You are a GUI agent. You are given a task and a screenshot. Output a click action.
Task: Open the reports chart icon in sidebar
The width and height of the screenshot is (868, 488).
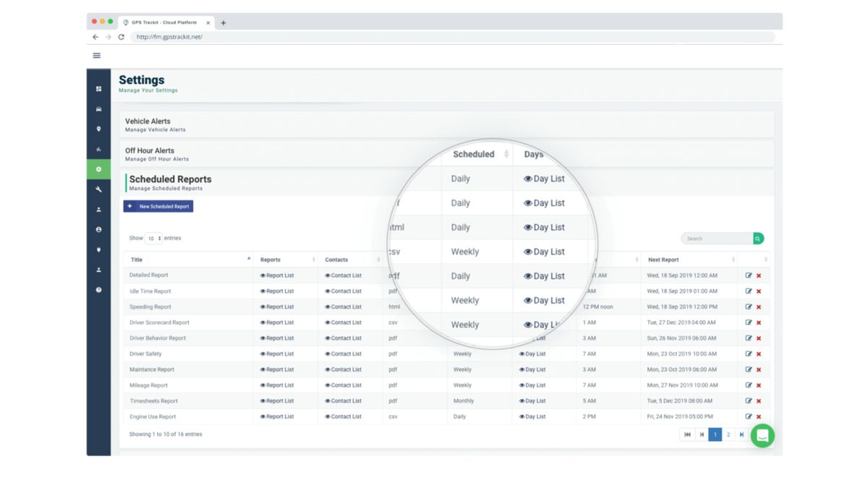tap(98, 149)
